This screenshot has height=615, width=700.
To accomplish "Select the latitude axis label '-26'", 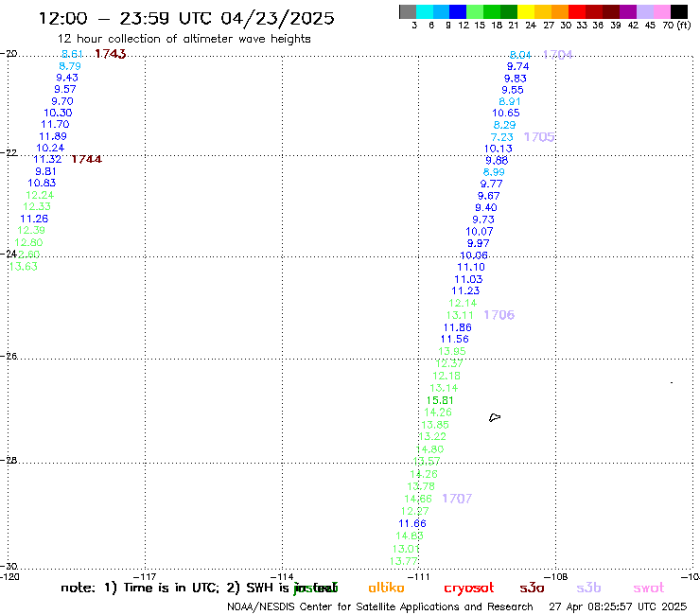I will pyautogui.click(x=9, y=356).
